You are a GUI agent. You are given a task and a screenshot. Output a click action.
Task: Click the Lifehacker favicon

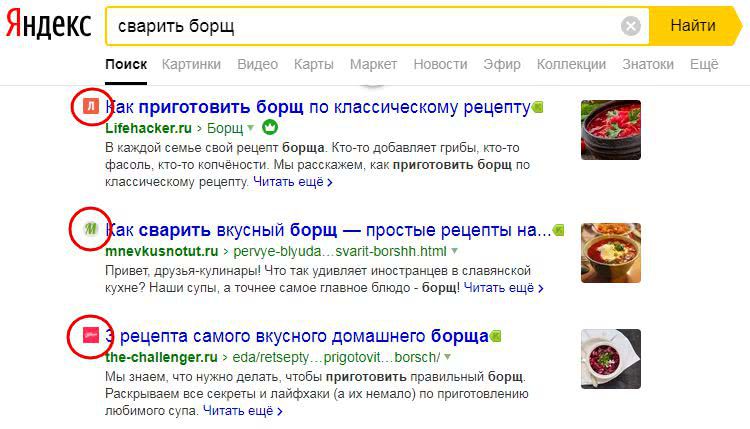[x=91, y=106]
